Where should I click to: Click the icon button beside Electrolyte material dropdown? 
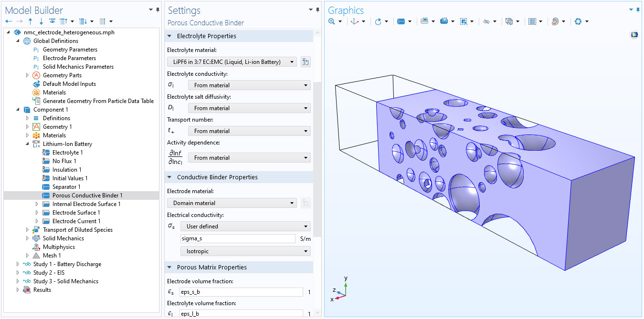point(306,62)
